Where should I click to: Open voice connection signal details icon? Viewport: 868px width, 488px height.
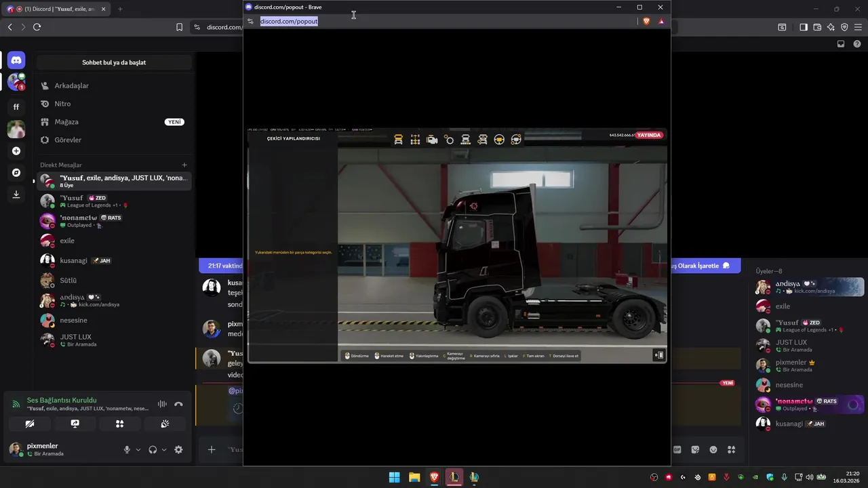tap(16, 404)
